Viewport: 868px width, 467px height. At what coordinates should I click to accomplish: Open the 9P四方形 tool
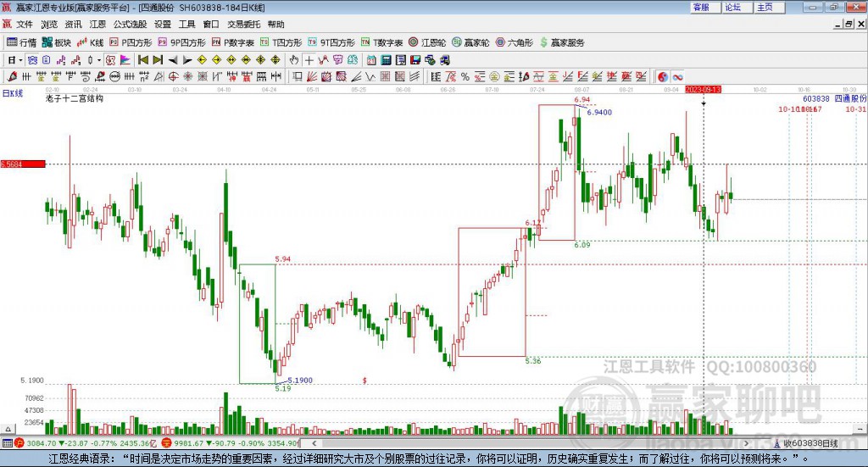coord(181,42)
